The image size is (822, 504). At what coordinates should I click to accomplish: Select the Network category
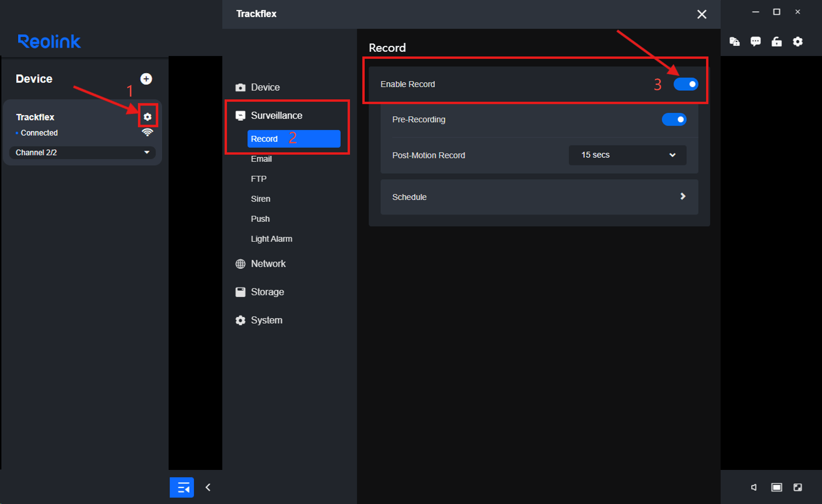268,264
